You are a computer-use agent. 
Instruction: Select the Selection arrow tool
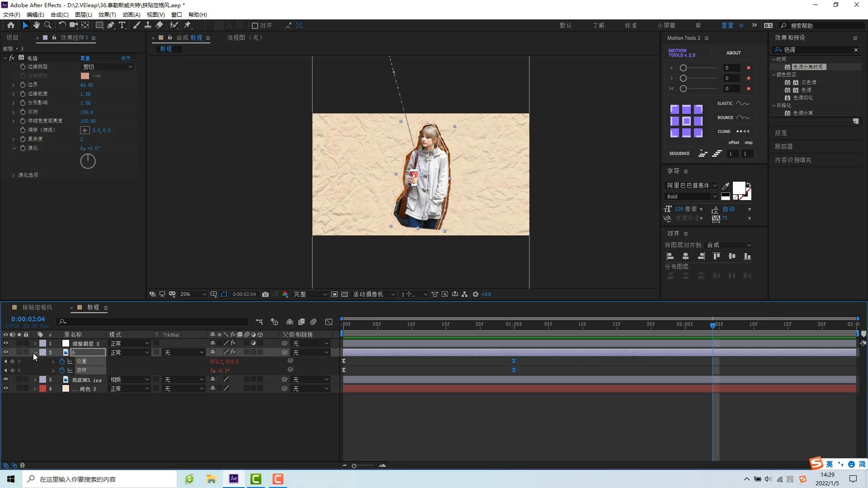coord(25,25)
